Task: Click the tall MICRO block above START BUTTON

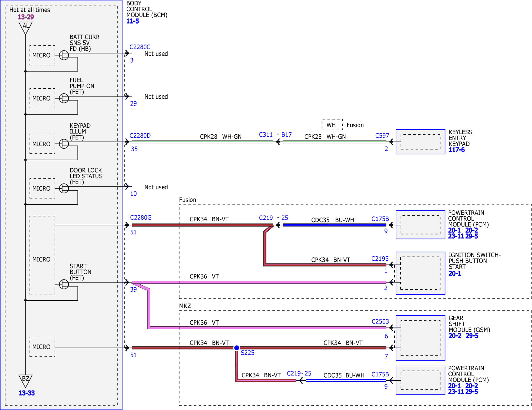Action: (42, 255)
